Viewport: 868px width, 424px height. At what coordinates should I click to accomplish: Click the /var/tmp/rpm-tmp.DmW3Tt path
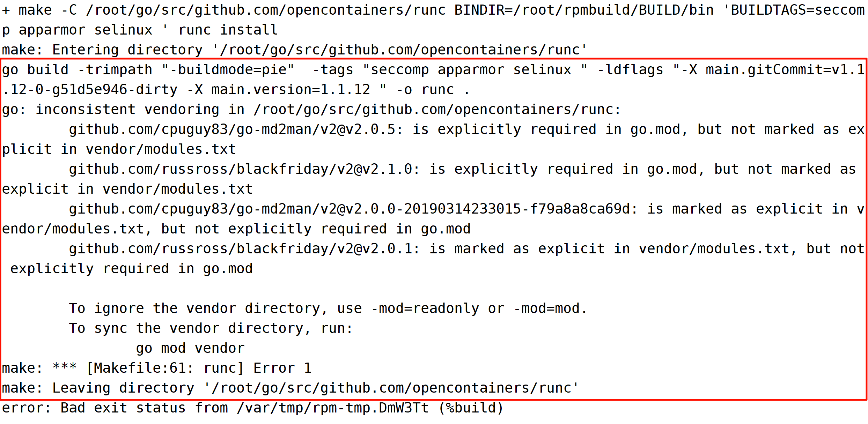point(332,408)
